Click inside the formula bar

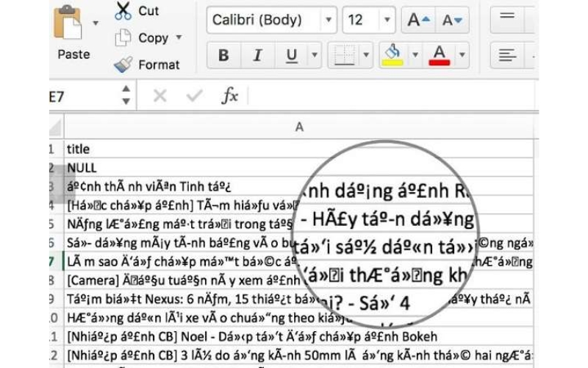pos(392,96)
